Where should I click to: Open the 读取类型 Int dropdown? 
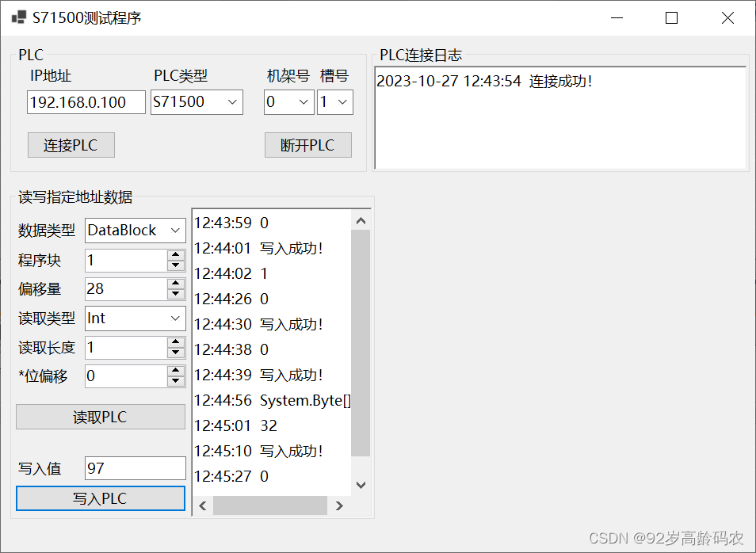point(136,318)
